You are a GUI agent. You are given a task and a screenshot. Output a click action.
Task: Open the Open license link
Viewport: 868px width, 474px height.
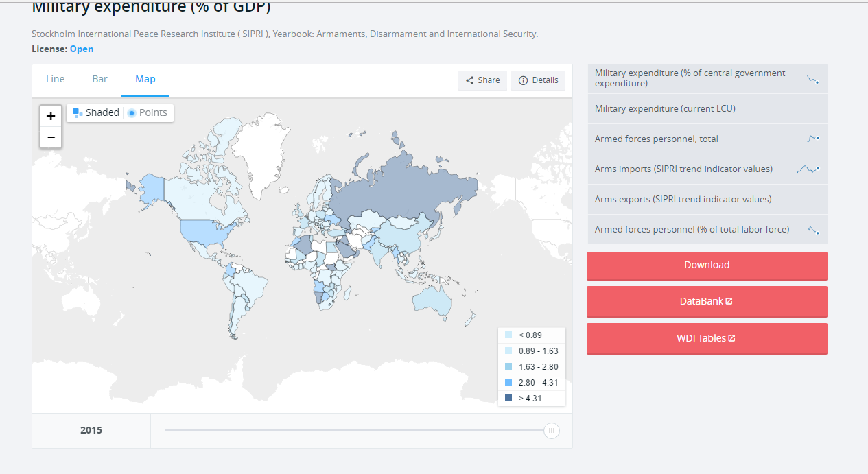(x=82, y=49)
